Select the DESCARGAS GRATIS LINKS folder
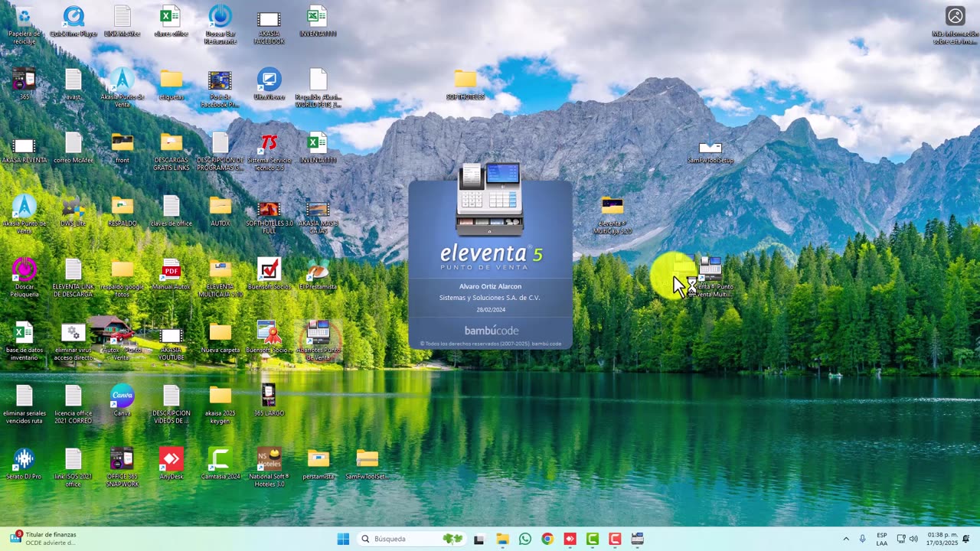The height and width of the screenshot is (551, 980). (x=171, y=152)
